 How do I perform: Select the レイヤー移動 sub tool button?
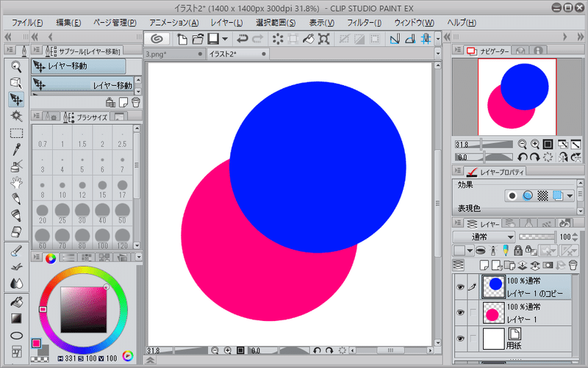[x=79, y=66]
